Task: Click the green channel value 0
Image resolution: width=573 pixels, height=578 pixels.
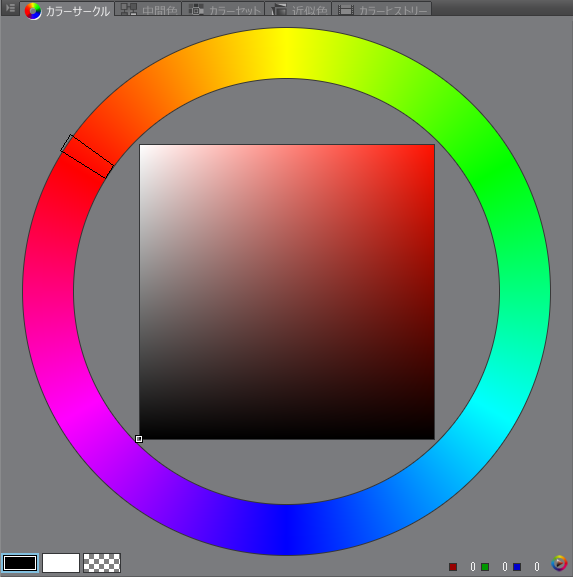Action: click(x=505, y=567)
